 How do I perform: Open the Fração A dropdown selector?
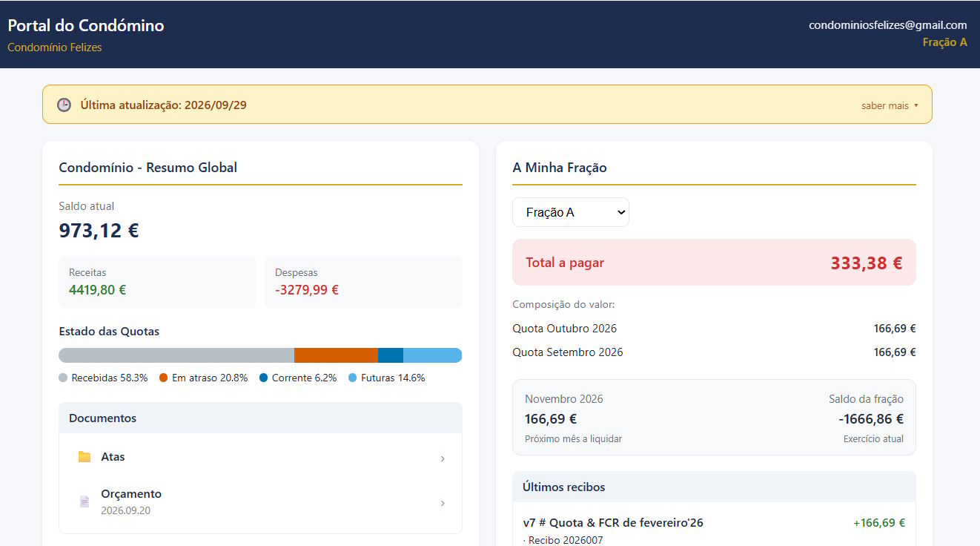point(571,212)
